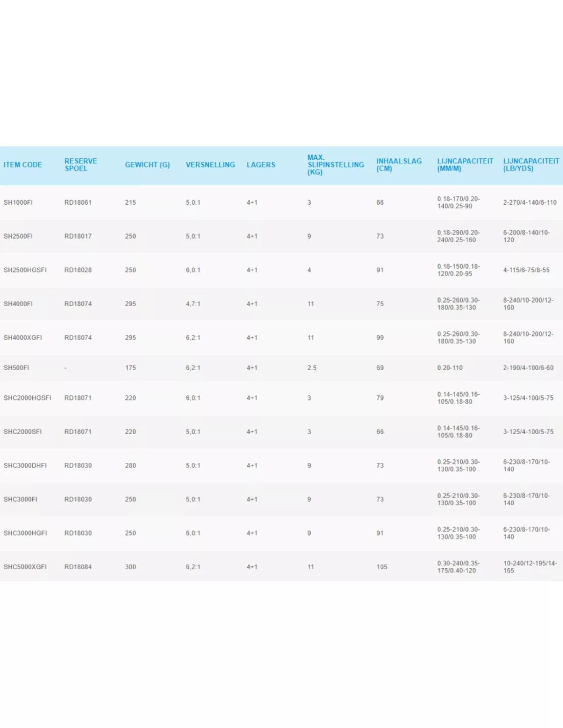
Task: Select the GEWICHT (G) column header
Action: point(147,165)
